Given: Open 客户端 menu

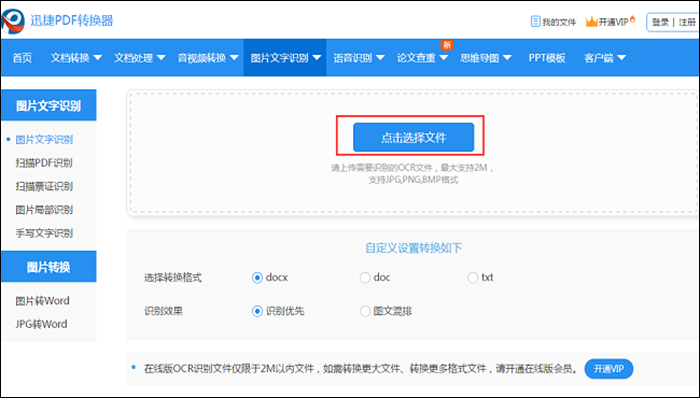Looking at the screenshot, I should [x=599, y=58].
